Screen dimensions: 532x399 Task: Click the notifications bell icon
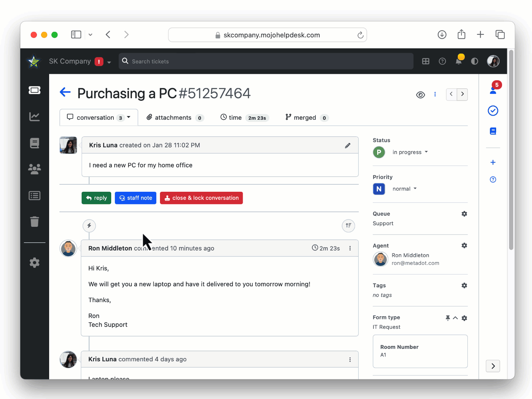458,61
